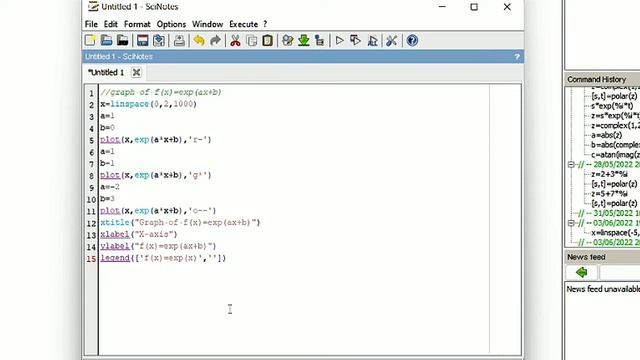Click the Save As toolbar icon

(x=159, y=40)
